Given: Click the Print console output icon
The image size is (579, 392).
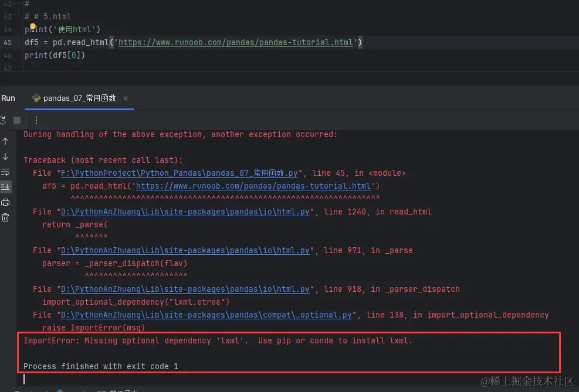Looking at the screenshot, I should point(5,202).
